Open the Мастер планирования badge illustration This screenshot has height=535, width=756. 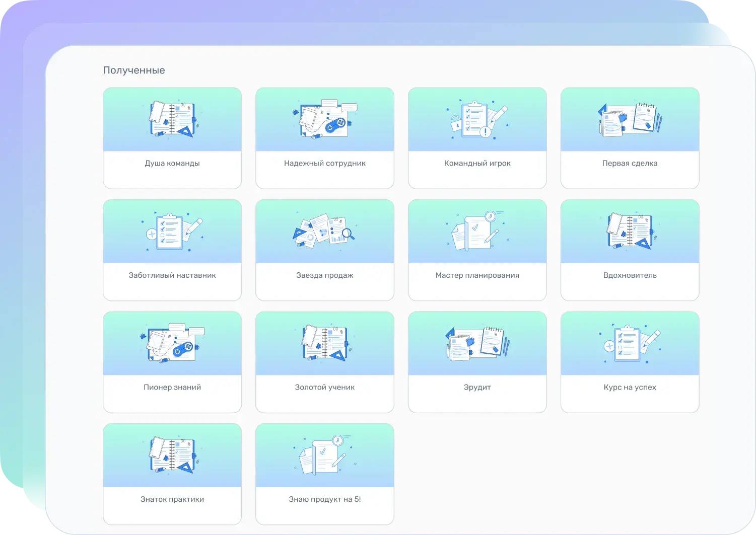coord(477,232)
